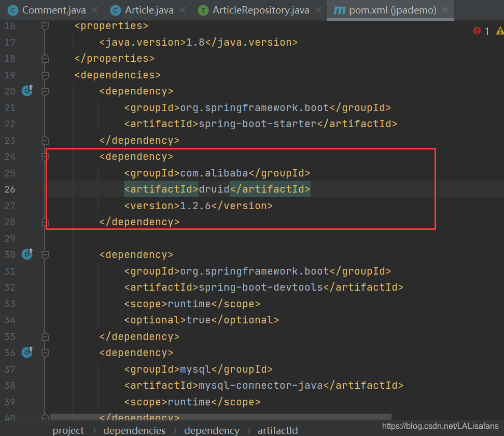Collapse the properties block on line 16
This screenshot has height=436, width=504.
click(45, 26)
